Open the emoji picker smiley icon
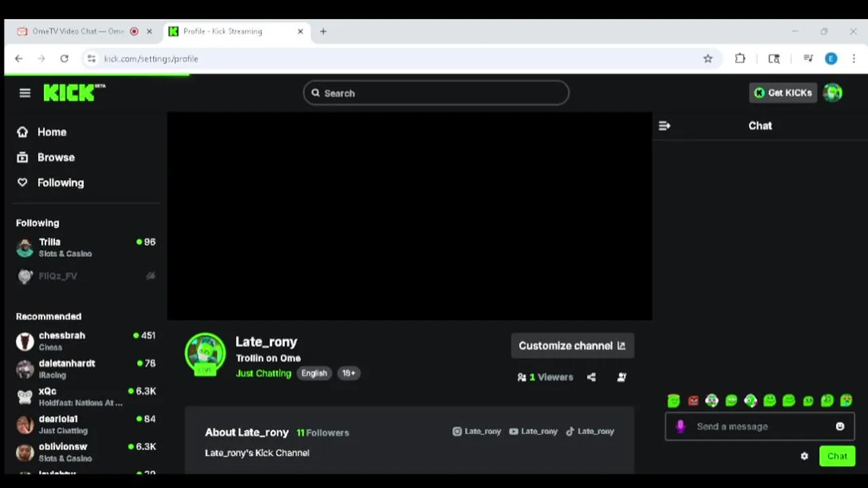The image size is (868, 488). (840, 426)
